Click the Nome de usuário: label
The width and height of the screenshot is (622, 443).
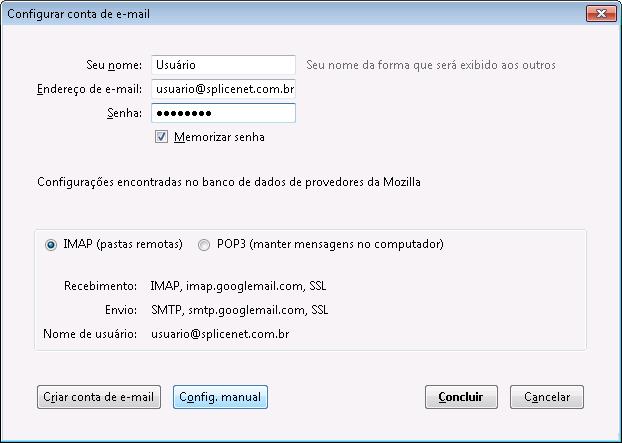coord(90,334)
